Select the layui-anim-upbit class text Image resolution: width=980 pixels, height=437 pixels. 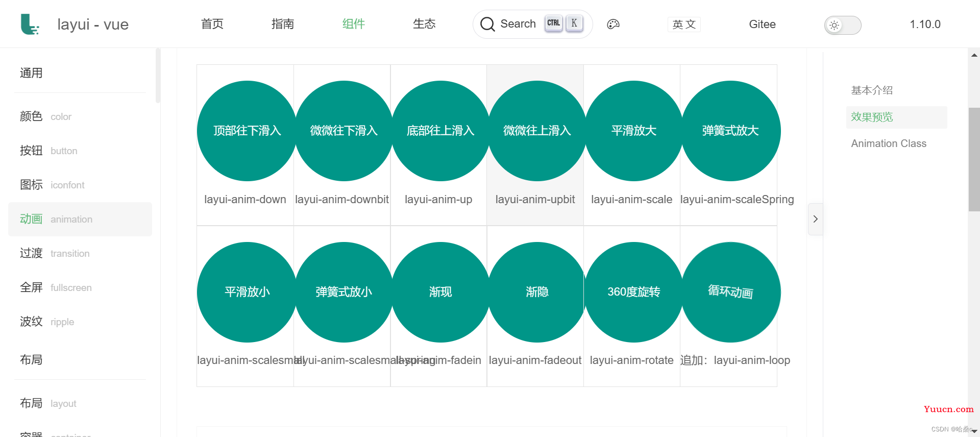click(x=535, y=199)
